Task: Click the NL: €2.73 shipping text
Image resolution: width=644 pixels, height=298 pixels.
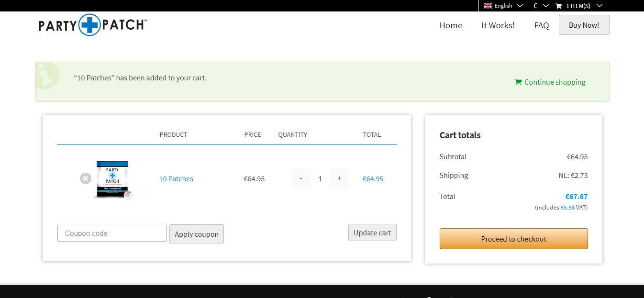Action: 573,176
